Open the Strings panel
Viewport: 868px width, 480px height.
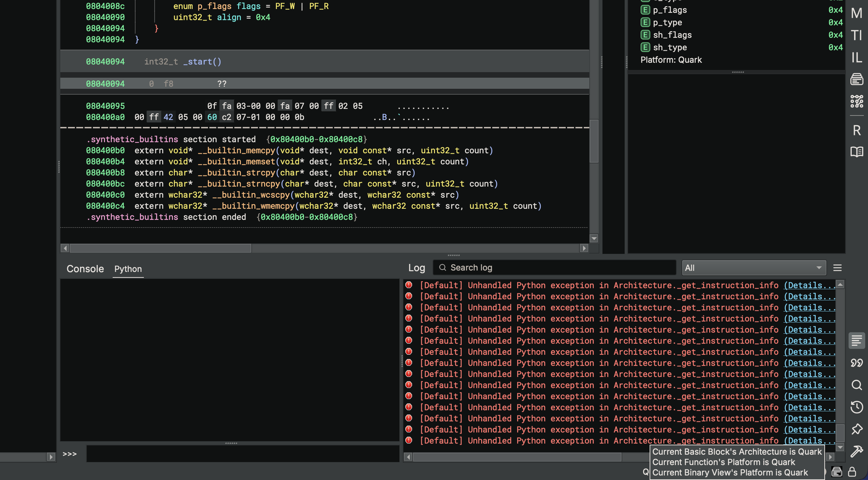pos(857,363)
